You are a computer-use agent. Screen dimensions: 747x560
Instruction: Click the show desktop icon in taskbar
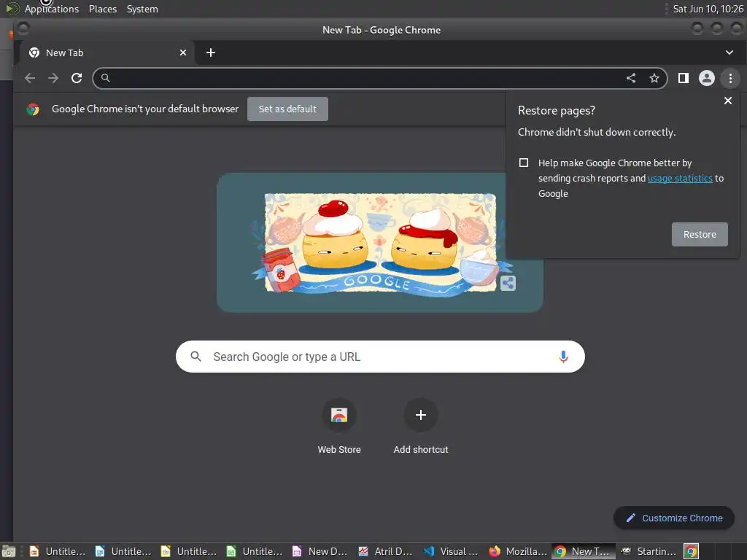click(9, 551)
